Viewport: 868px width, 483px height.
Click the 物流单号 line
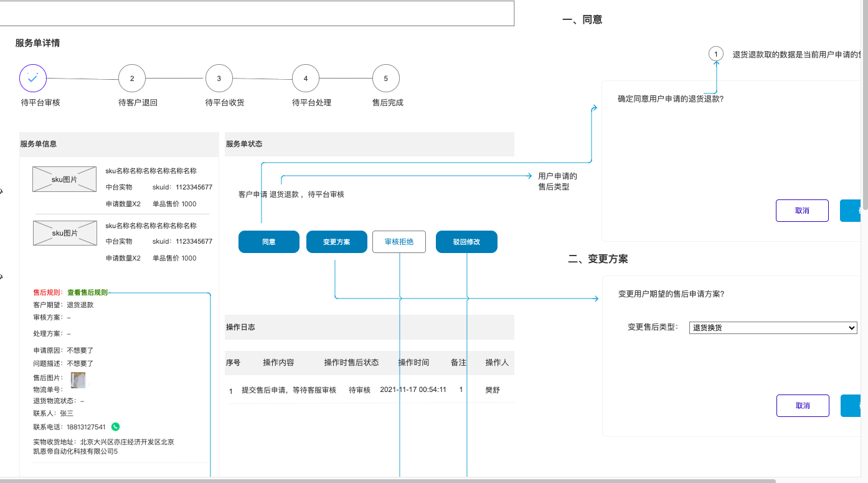[x=48, y=390]
